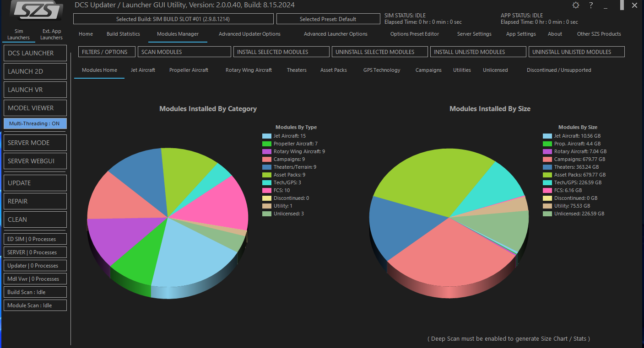Click Campaigns: 679.77 GB legend swatch
The height and width of the screenshot is (348, 644).
pyautogui.click(x=547, y=159)
